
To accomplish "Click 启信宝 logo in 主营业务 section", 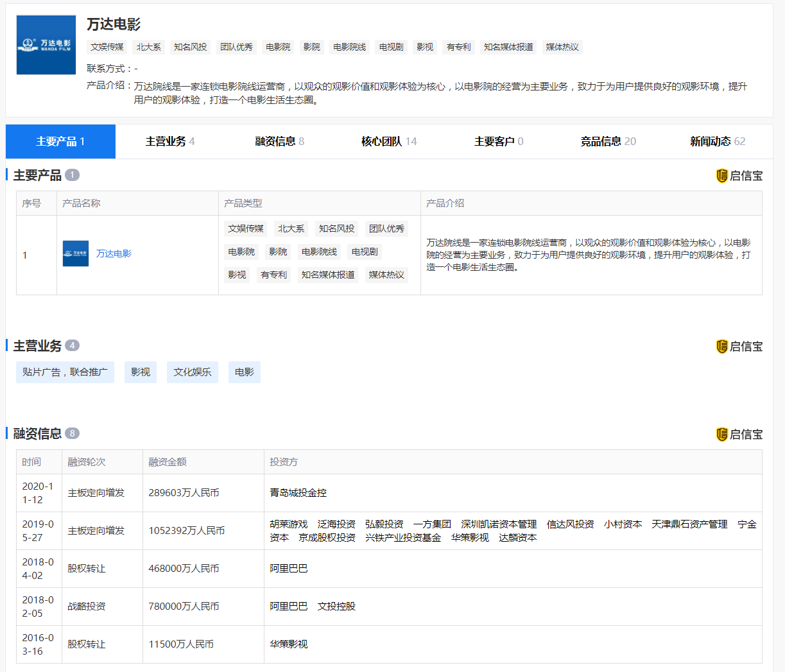I will [739, 347].
